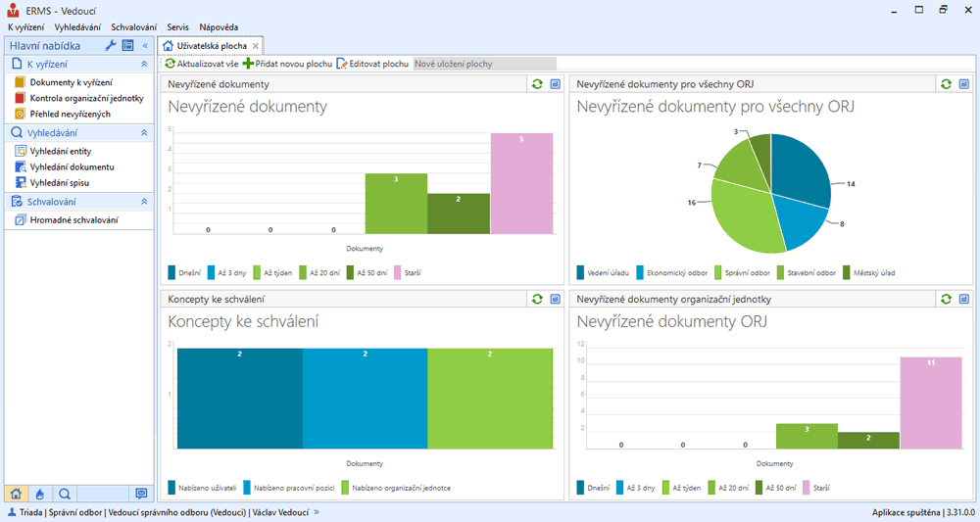
Task: Switch to the Uživatelská plocha tab
Action: click(x=210, y=46)
